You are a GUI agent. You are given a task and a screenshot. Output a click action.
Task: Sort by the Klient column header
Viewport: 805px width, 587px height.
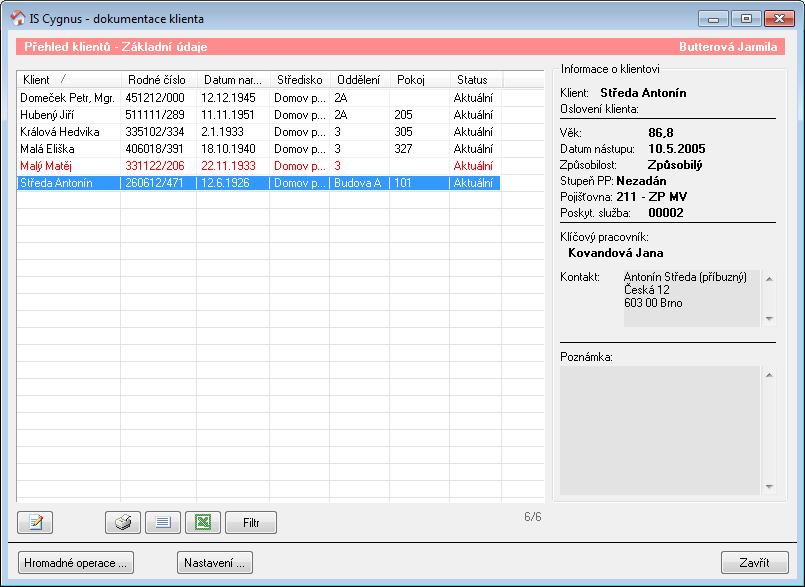(69, 80)
